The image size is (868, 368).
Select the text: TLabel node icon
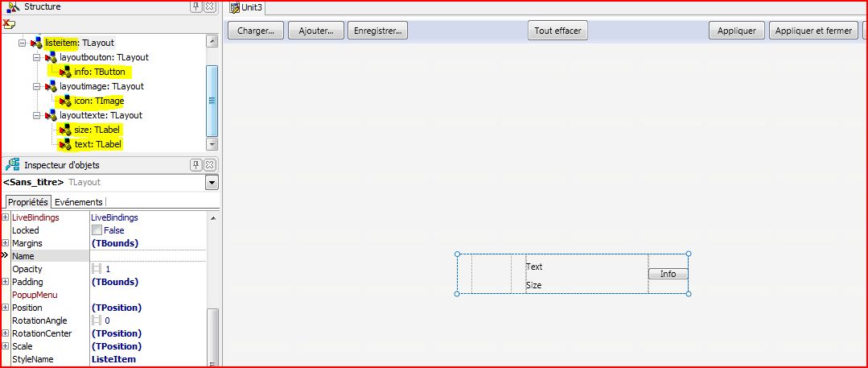(x=65, y=144)
